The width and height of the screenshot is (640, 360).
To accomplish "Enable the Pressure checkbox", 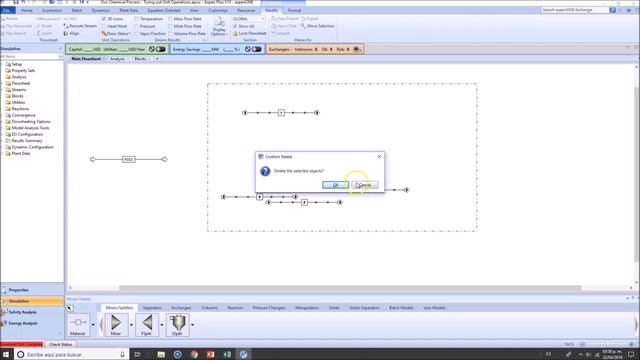I will 136,26.
